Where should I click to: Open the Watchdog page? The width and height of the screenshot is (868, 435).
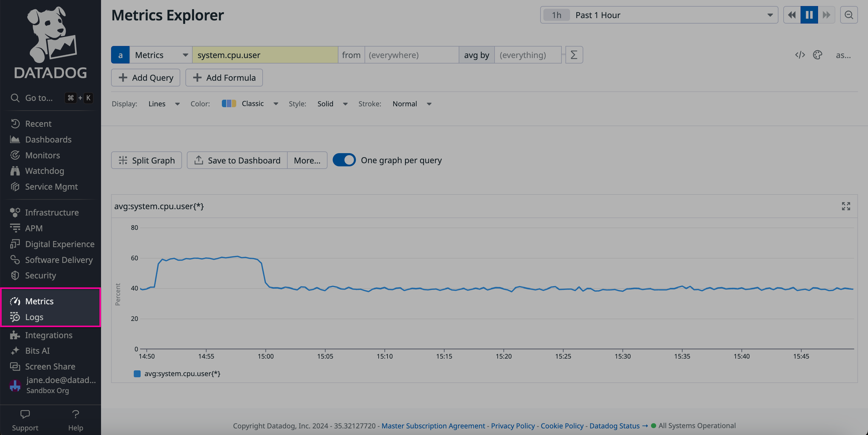tap(44, 171)
